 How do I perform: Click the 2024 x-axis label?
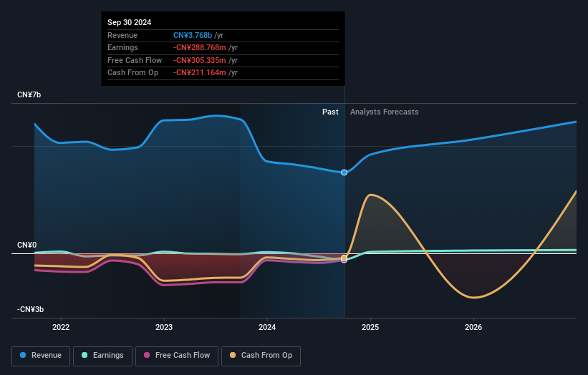(267, 328)
